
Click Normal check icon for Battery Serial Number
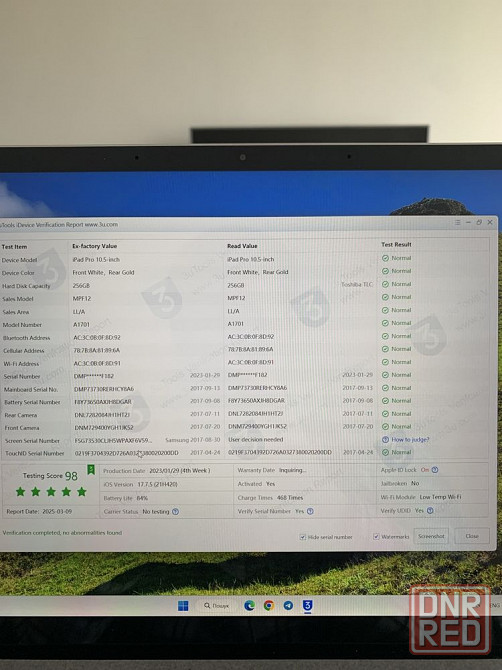point(385,401)
